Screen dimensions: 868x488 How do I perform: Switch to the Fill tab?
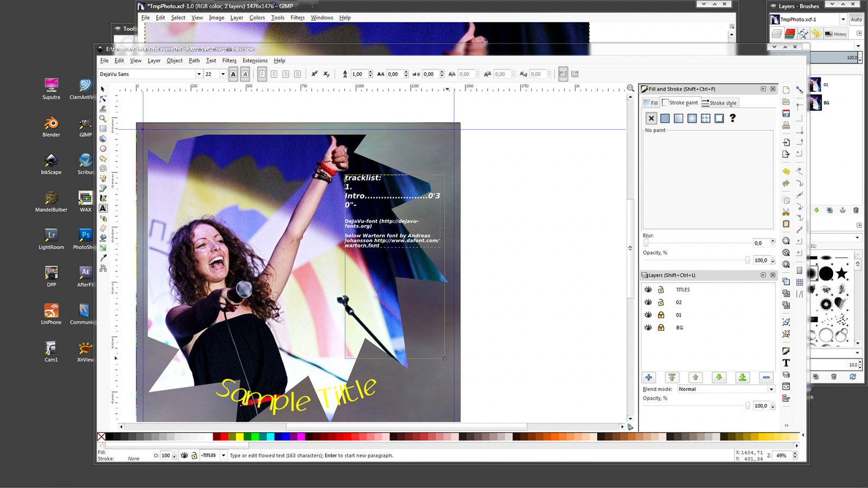(650, 102)
